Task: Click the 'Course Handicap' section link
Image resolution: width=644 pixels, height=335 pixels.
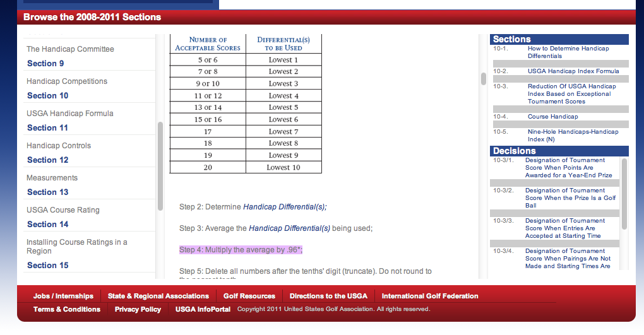Action: (552, 117)
